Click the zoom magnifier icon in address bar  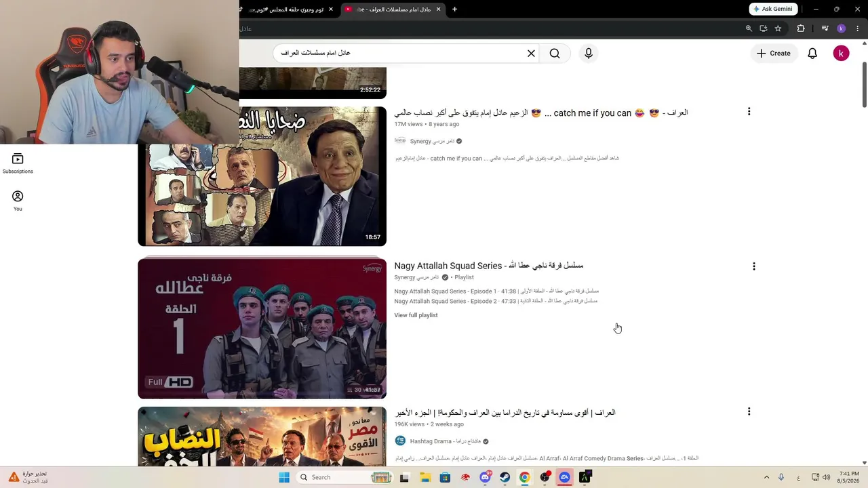pos(749,28)
